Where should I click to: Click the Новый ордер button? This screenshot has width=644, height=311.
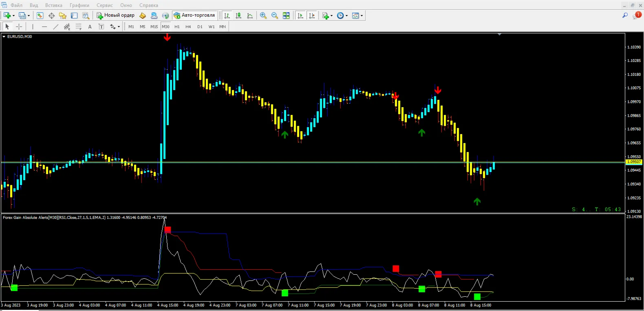pos(115,15)
